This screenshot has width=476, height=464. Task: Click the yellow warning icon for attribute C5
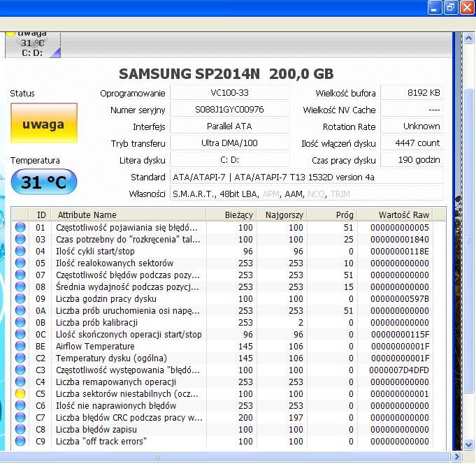20,393
